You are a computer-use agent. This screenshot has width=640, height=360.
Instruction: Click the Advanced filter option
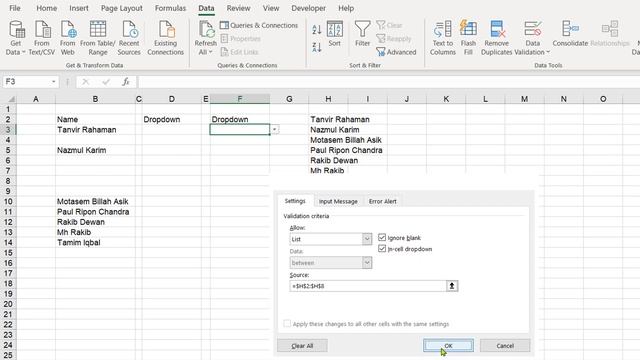(x=396, y=52)
